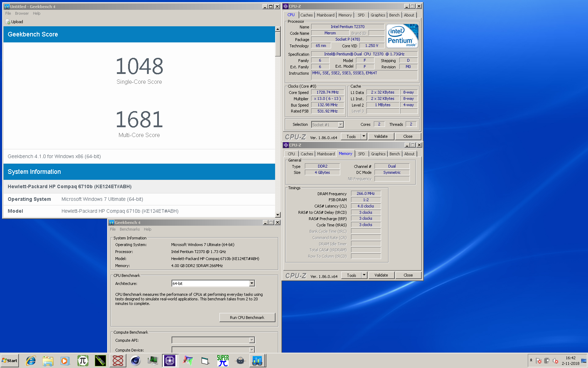The height and width of the screenshot is (368, 588).
Task: Click the Specification field with Pentium Dual T2370
Action: tap(364, 54)
